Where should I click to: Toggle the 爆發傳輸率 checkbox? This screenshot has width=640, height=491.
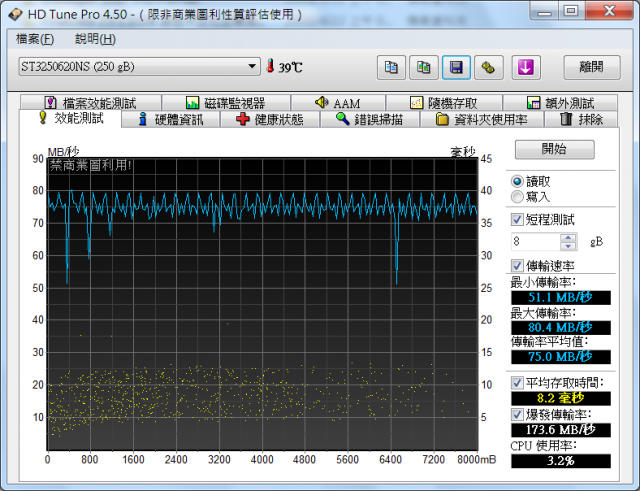[x=517, y=415]
